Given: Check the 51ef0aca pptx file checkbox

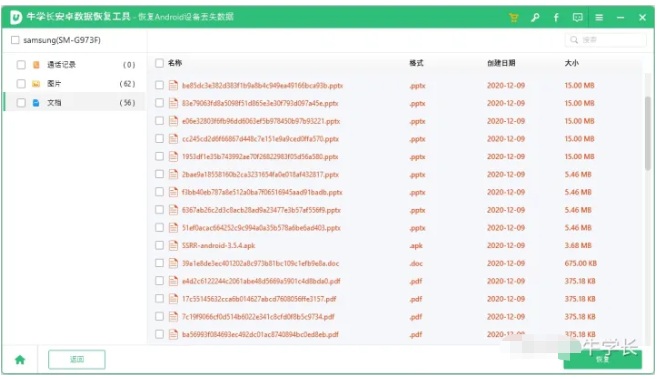Looking at the screenshot, I should [159, 228].
